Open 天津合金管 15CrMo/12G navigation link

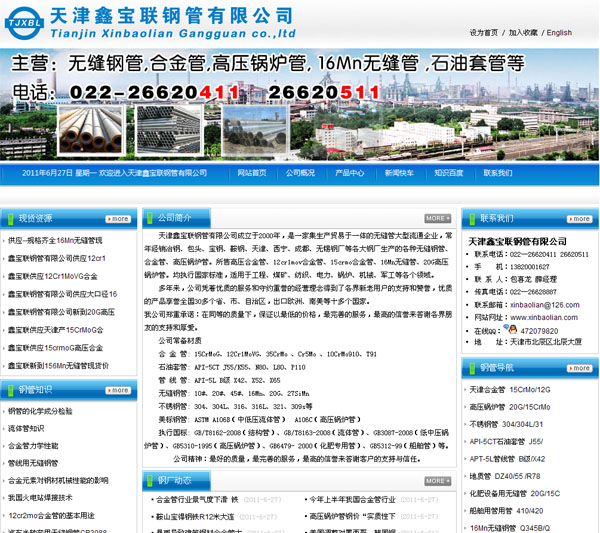click(x=510, y=390)
